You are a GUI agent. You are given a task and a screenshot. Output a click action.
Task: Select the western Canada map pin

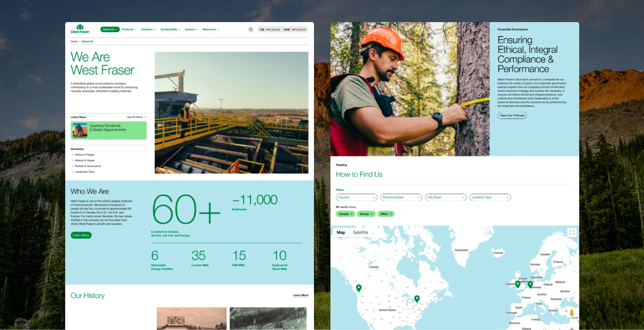(x=359, y=288)
